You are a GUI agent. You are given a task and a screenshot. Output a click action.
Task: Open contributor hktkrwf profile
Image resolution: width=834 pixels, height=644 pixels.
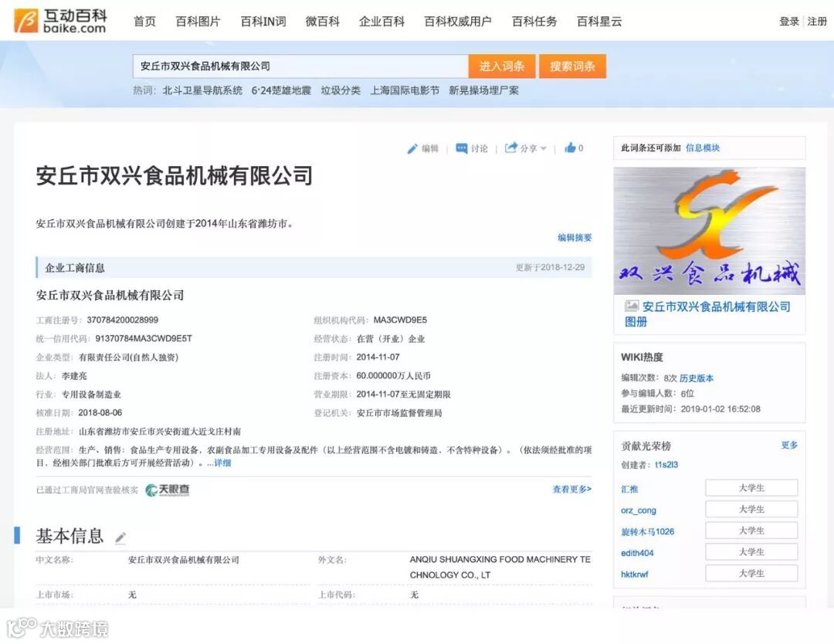click(634, 575)
